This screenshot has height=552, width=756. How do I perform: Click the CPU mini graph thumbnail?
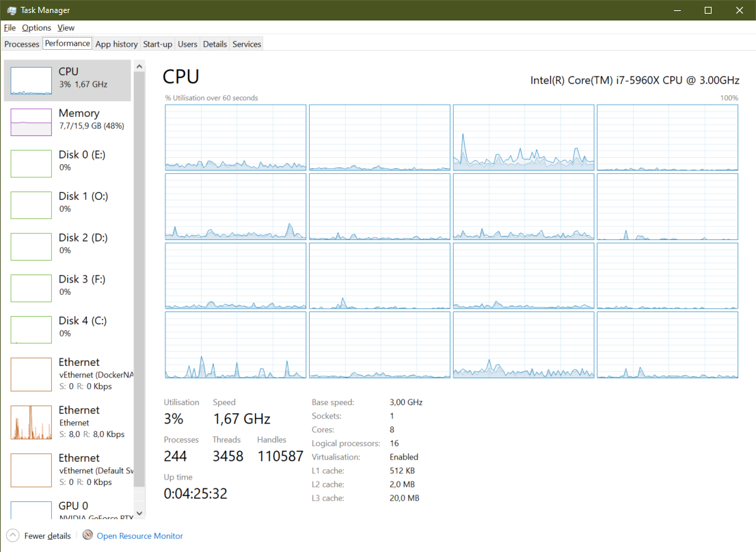point(31,81)
